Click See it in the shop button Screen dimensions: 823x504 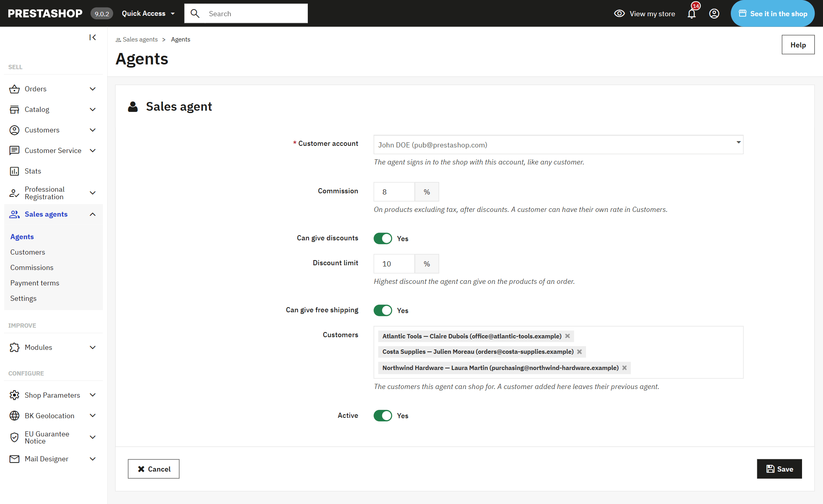(x=773, y=13)
